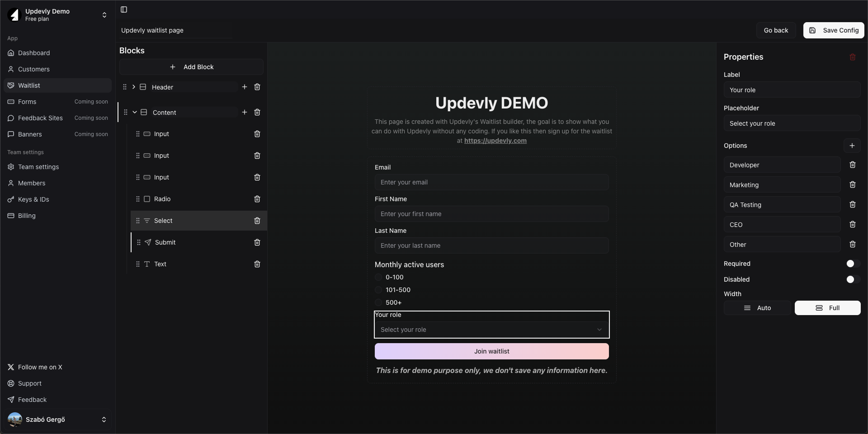
Task: Click the Content block drag handle
Action: [x=126, y=112]
